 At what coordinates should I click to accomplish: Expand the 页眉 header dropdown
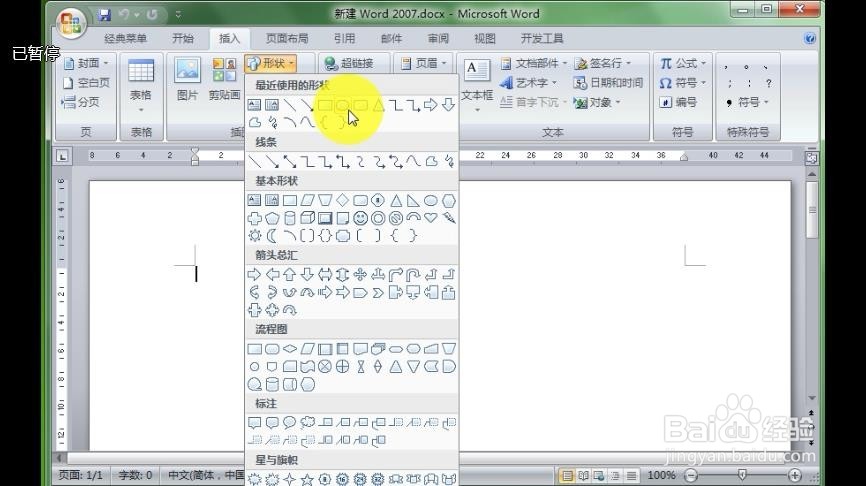(424, 64)
